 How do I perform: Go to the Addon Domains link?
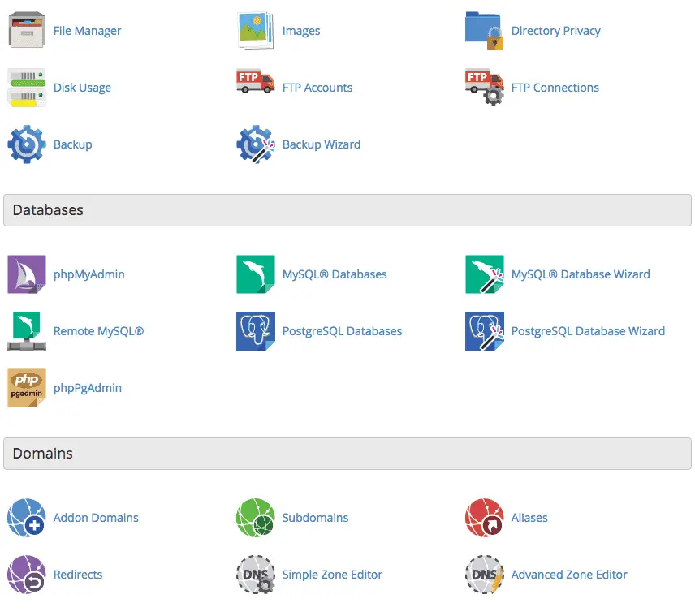point(96,518)
